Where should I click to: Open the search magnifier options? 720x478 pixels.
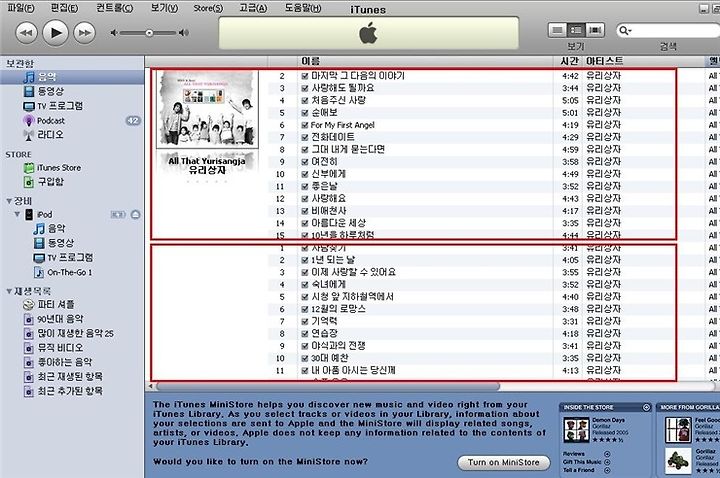pyautogui.click(x=625, y=31)
